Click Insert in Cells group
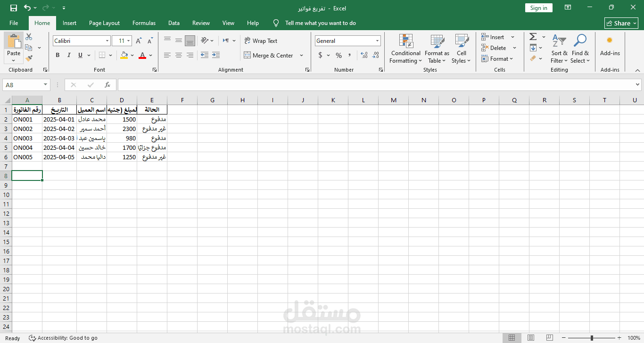Viewport: 644px width, 343px height. [x=498, y=37]
